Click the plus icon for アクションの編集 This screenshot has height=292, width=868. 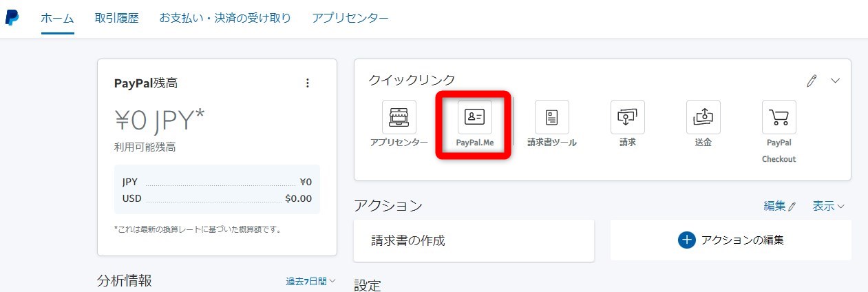click(687, 240)
